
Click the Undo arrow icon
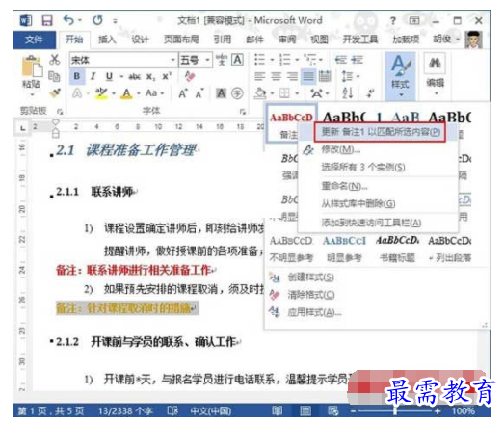[68, 20]
